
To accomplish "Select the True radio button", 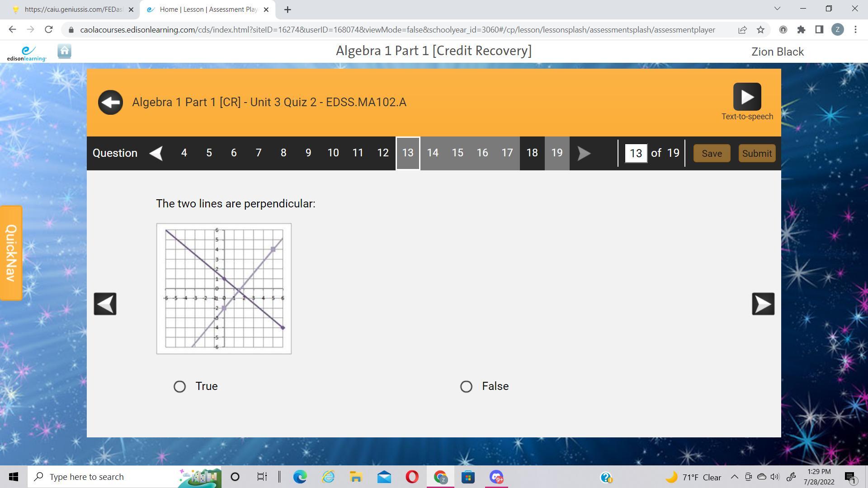I will pyautogui.click(x=179, y=386).
